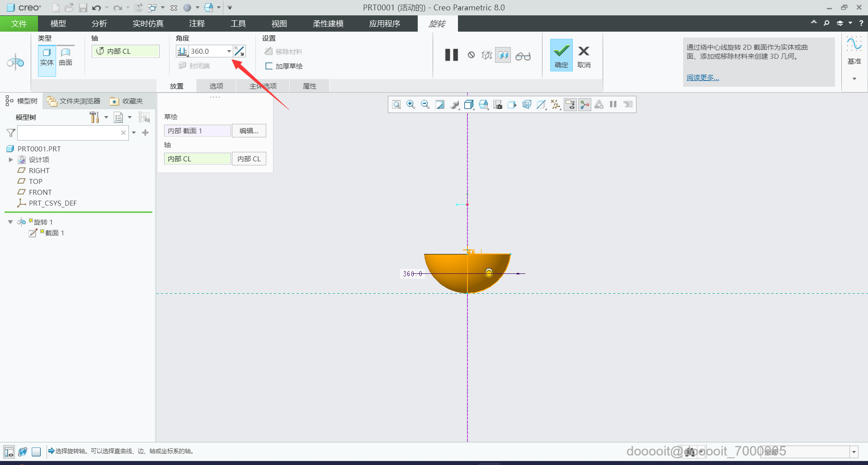The width and height of the screenshot is (868, 465).
Task: Open the 视图 ribbon tab
Action: [279, 23]
